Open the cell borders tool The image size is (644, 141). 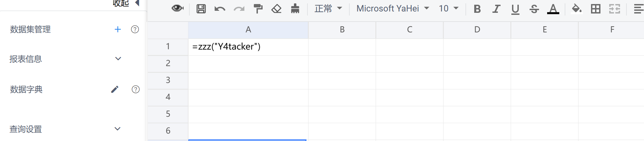point(596,9)
